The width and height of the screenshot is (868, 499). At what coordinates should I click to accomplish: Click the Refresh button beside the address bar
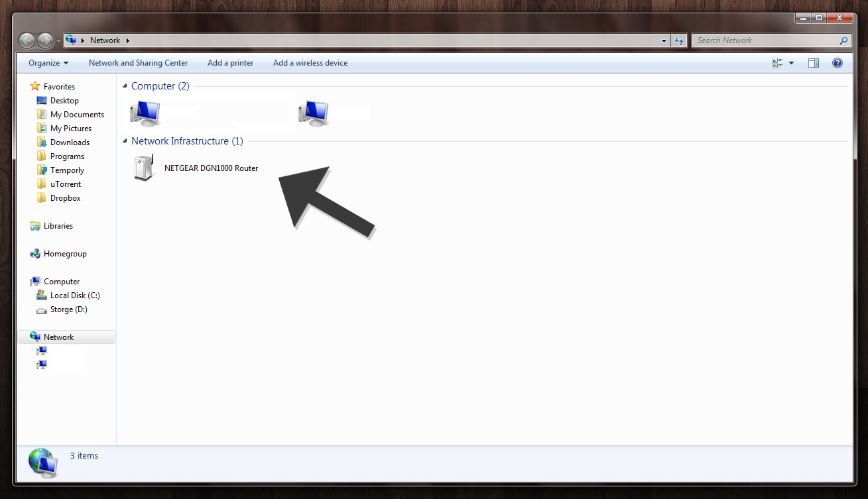679,40
